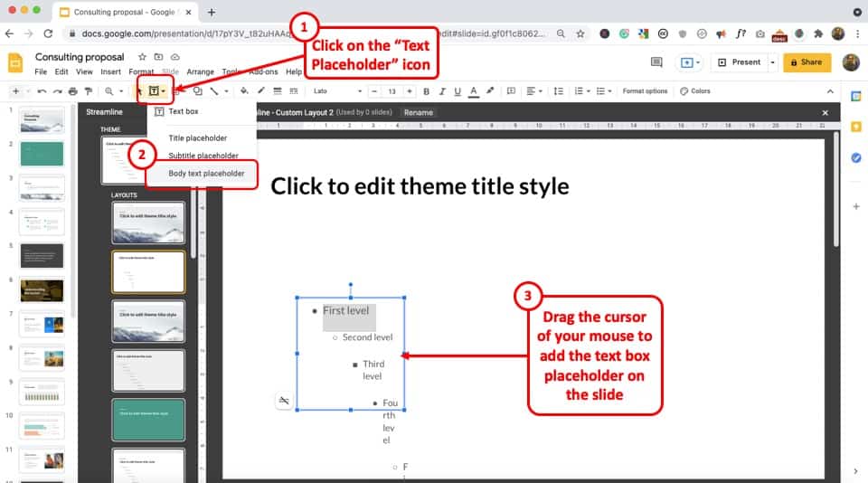Open Format options
This screenshot has width=868, height=483.
coord(645,90)
